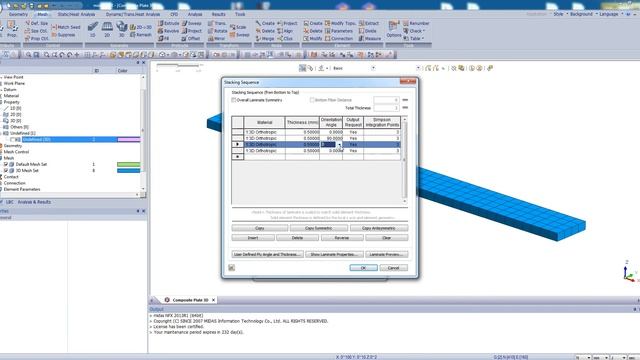Click the element Parameters tool

click(339, 31)
